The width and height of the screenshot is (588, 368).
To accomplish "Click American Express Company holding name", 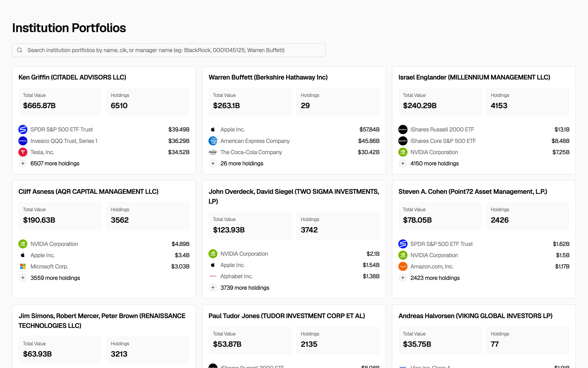I will click(x=255, y=141).
